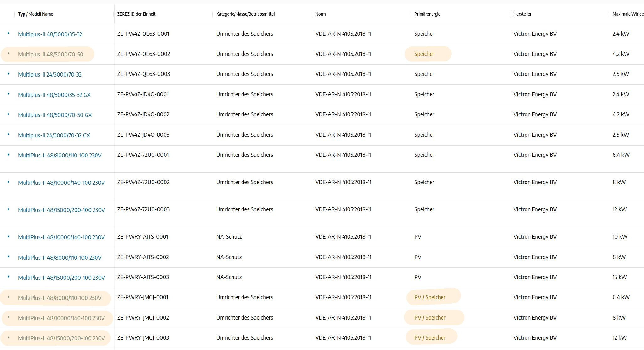
Task: Expand row arrow for ZE-PW4Z-72U0-0003
Action: click(x=8, y=209)
